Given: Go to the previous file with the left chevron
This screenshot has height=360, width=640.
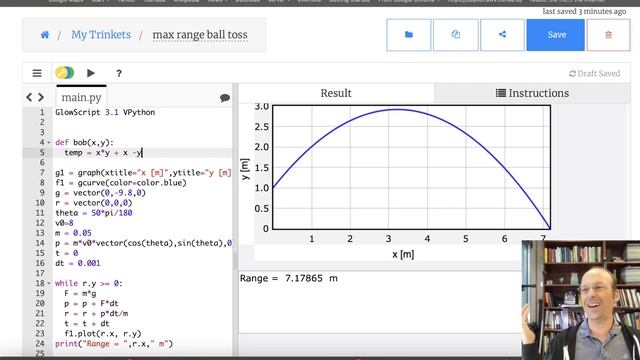Looking at the screenshot, I should (x=29, y=97).
